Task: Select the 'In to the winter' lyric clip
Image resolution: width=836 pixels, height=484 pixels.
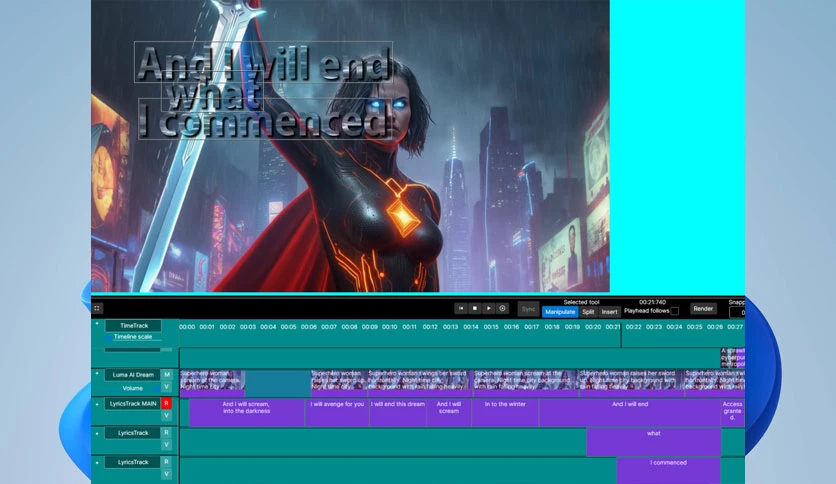Action: click(x=505, y=413)
